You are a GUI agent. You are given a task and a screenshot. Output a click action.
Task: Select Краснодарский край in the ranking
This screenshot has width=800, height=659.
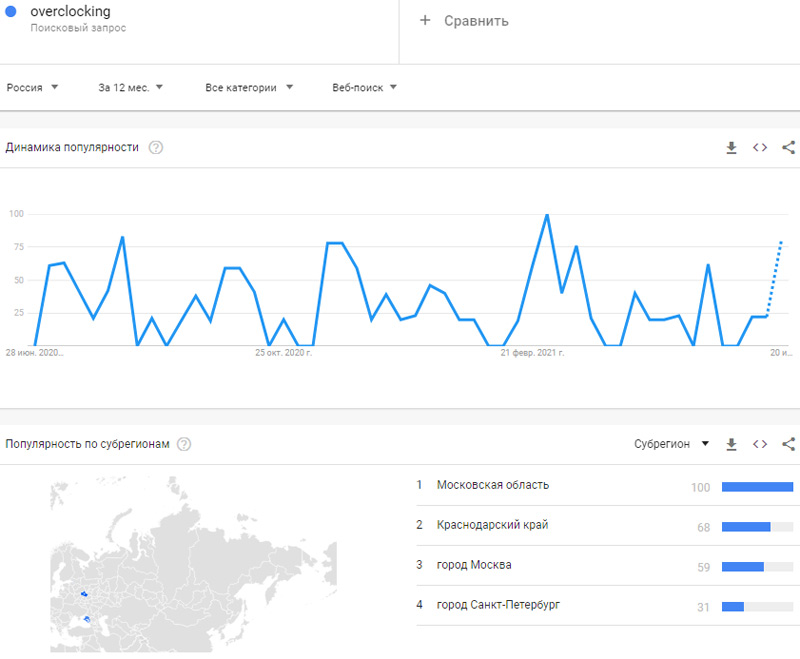(x=492, y=525)
